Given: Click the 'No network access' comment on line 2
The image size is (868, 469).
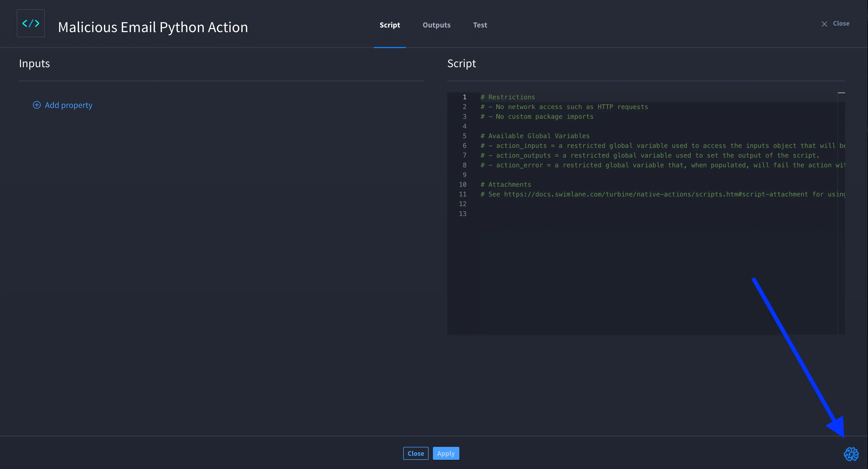Looking at the screenshot, I should pos(564,107).
